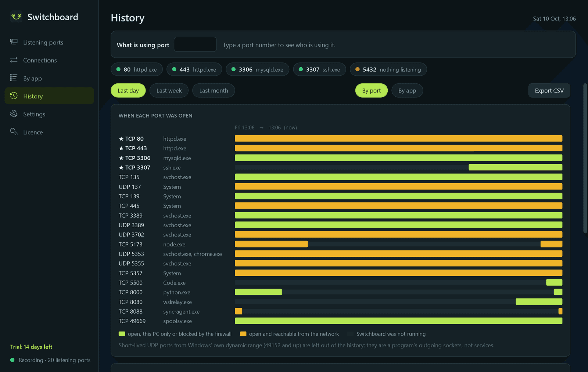Viewport: 588px width, 372px height.
Task: Click the star next to TCP 3306
Action: (121, 158)
